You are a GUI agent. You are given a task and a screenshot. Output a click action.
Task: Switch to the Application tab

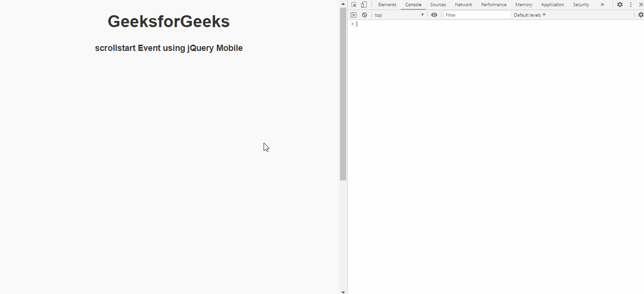pyautogui.click(x=552, y=4)
